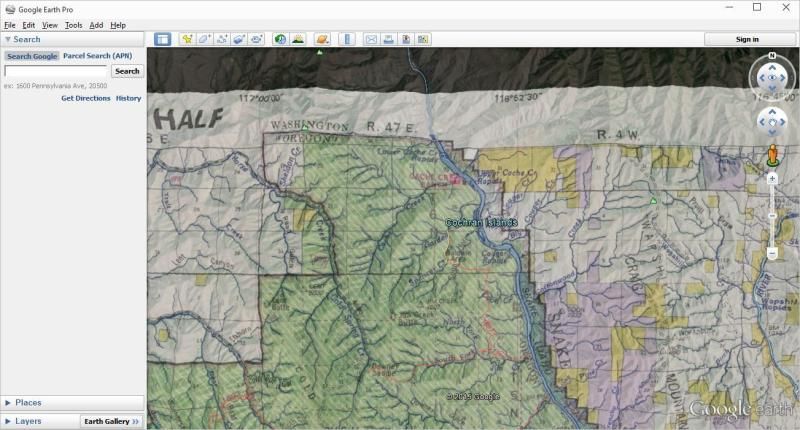Open the Earth Gallery button
Screen dimensions: 800x430
coord(112,421)
